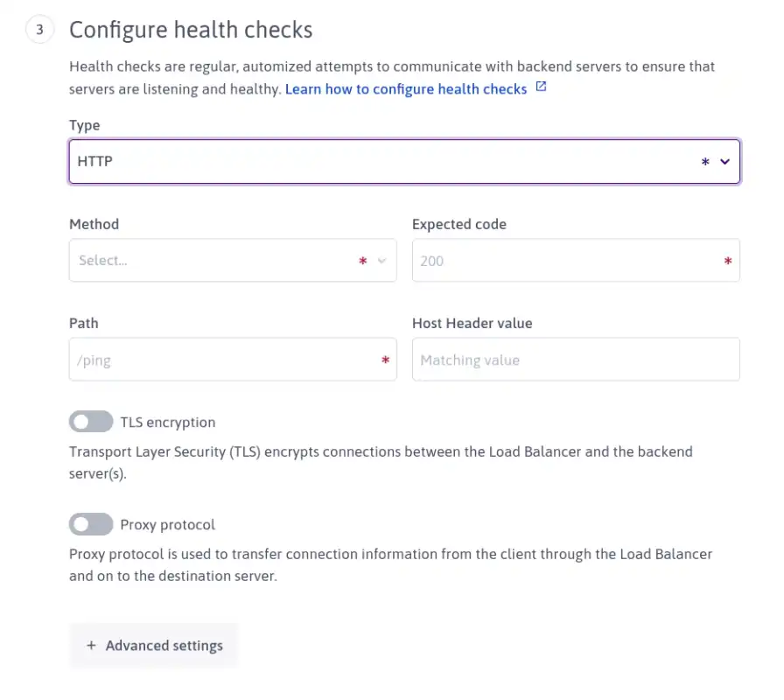Click the Host Header value input field

576,359
